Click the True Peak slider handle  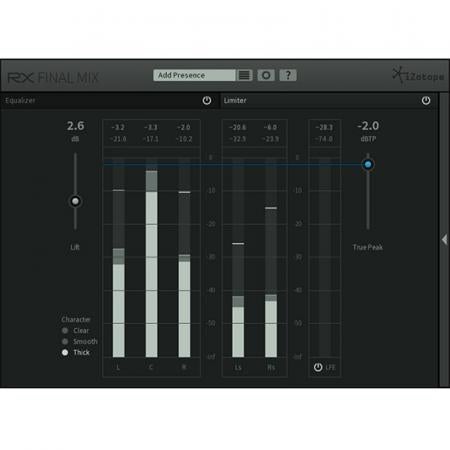[368, 164]
